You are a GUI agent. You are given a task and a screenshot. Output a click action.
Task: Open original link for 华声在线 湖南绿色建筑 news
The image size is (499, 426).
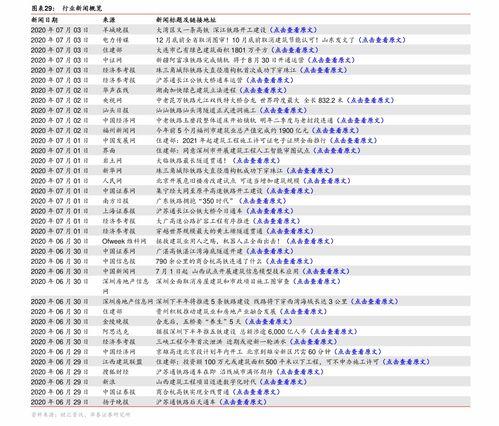point(263,90)
